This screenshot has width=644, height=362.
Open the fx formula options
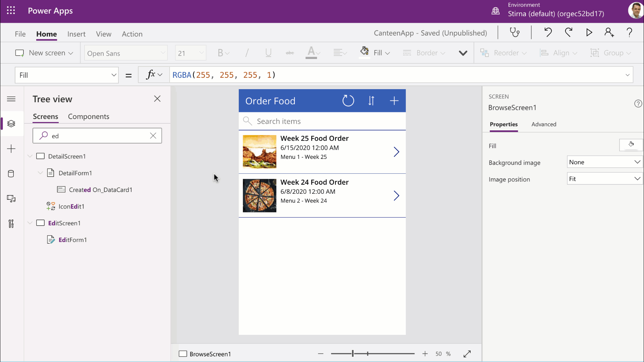(x=154, y=75)
